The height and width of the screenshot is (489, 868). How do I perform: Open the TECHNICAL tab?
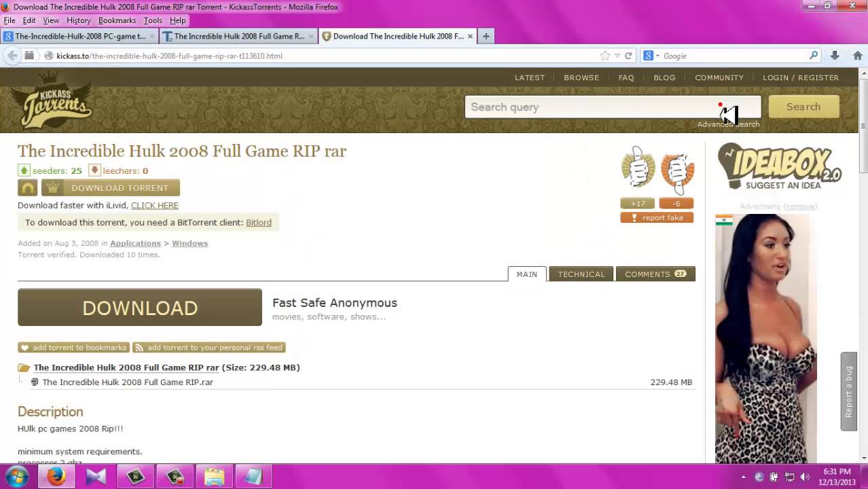coord(581,274)
